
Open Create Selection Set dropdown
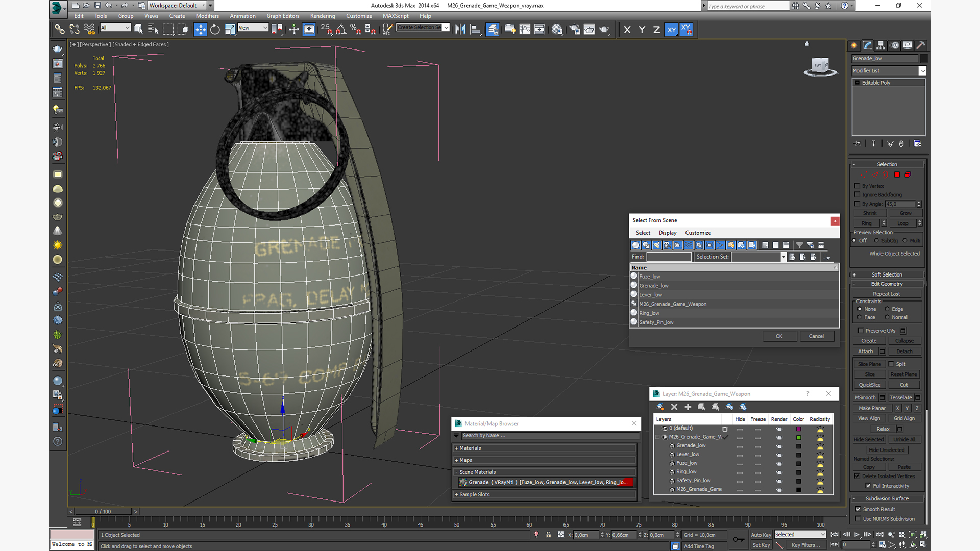(x=423, y=28)
